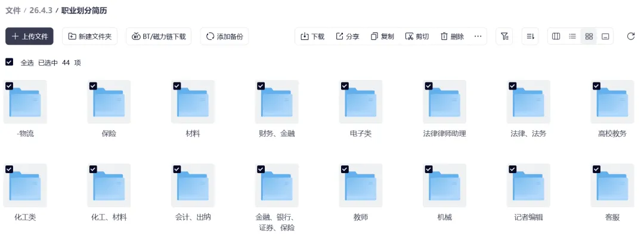Viewport: 644px width, 240px height.
Task: Share the selected items
Action: pyautogui.click(x=348, y=36)
